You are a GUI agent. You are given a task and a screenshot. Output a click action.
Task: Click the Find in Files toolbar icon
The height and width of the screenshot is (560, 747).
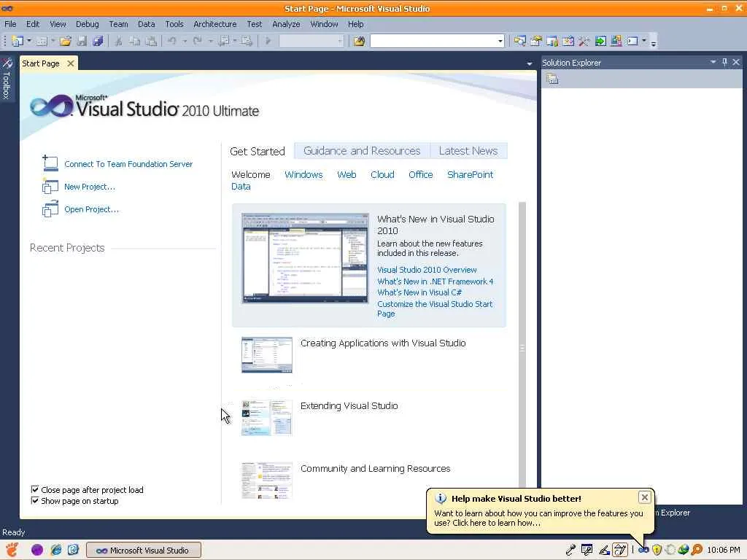pyautogui.click(x=359, y=42)
